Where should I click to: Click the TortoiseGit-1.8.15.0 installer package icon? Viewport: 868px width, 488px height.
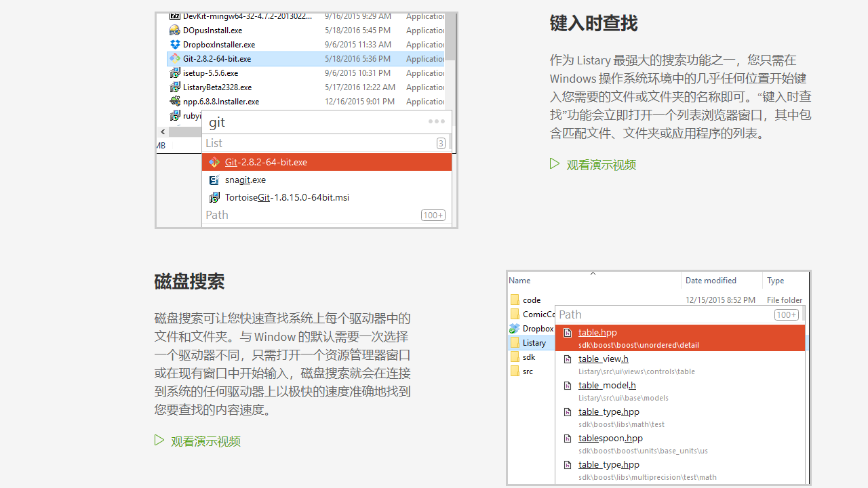[x=214, y=197]
